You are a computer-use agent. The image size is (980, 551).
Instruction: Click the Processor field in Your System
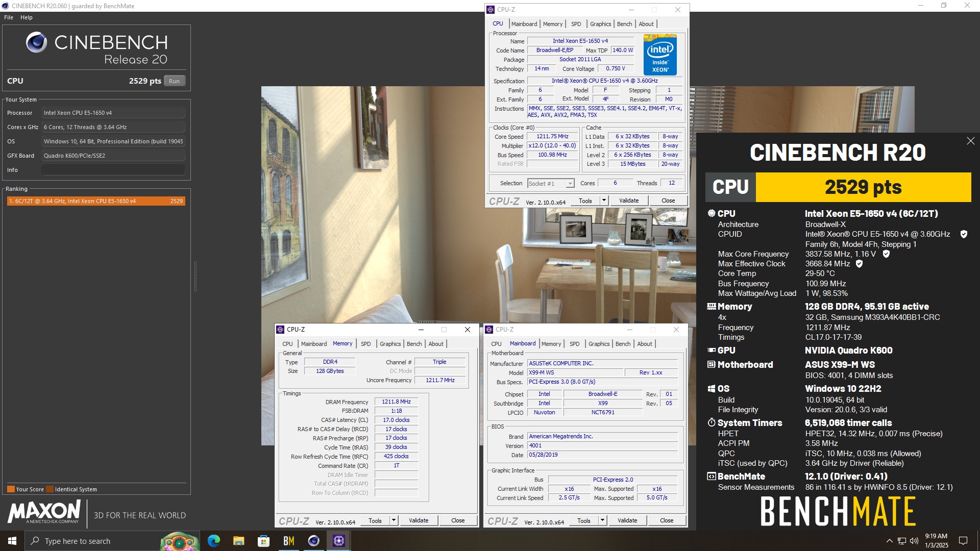pyautogui.click(x=113, y=113)
